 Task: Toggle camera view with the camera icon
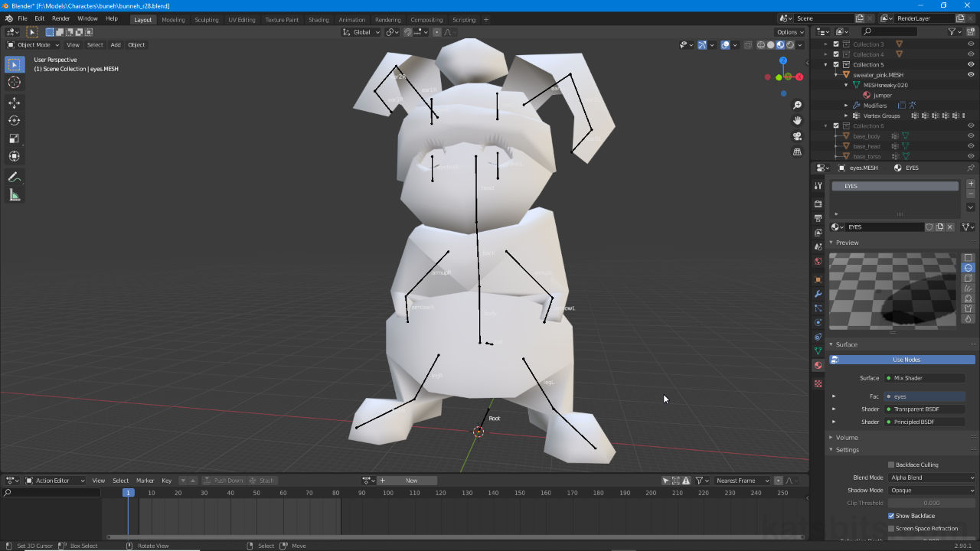(x=798, y=136)
